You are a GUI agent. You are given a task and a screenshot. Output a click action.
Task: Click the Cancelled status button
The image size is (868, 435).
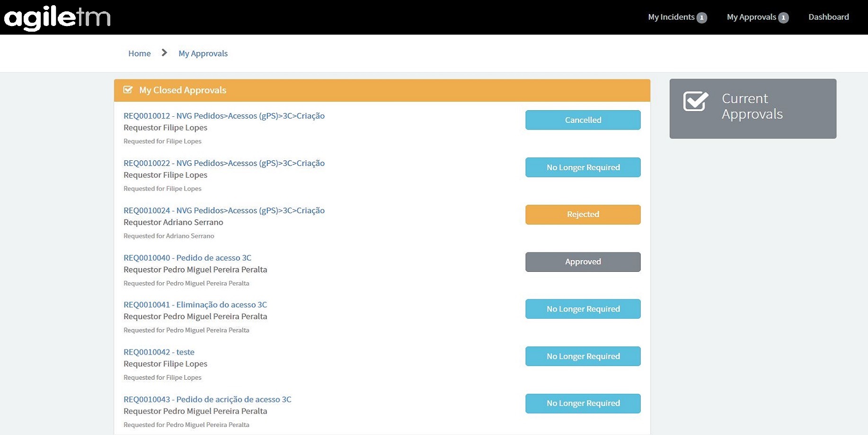click(x=583, y=120)
